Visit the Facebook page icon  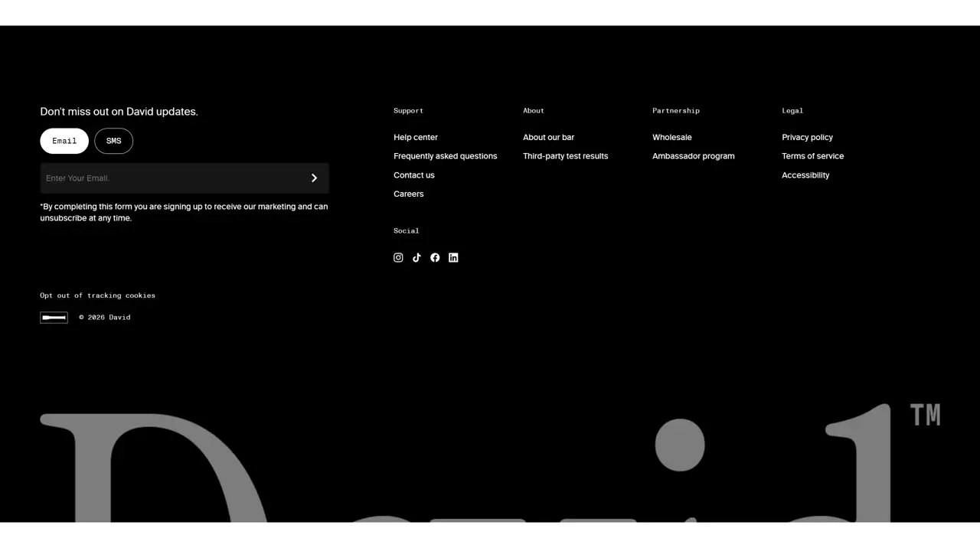point(435,258)
